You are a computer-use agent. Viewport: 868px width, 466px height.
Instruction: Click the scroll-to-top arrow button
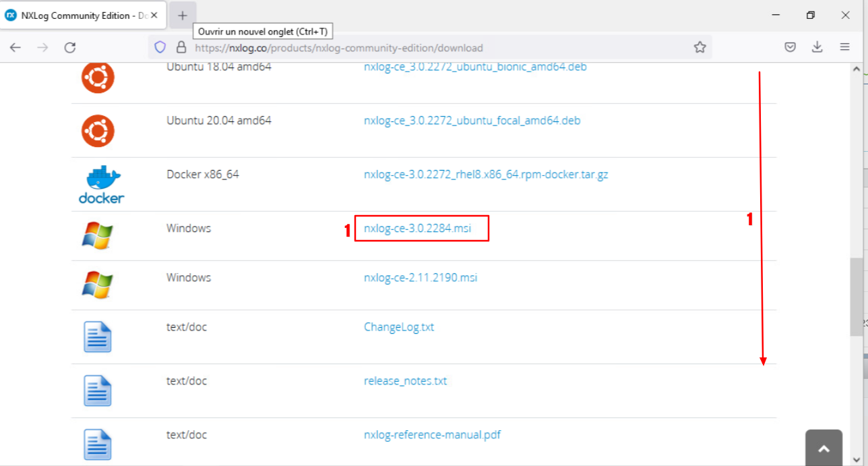point(824,448)
